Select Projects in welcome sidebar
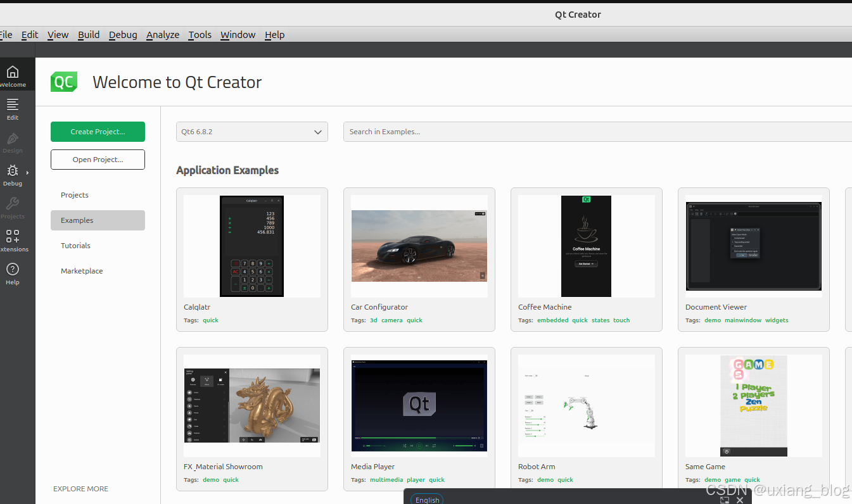The image size is (852, 504). [x=98, y=195]
